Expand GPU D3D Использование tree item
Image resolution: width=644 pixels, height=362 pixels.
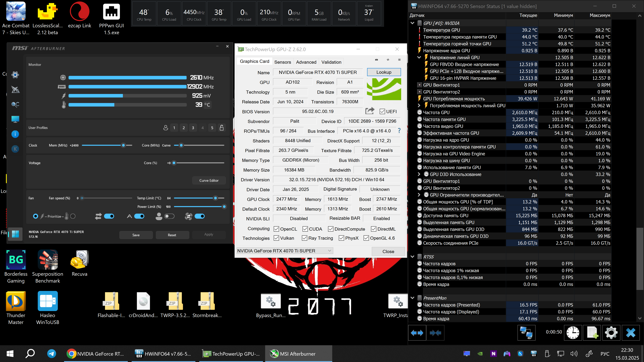[x=419, y=174]
